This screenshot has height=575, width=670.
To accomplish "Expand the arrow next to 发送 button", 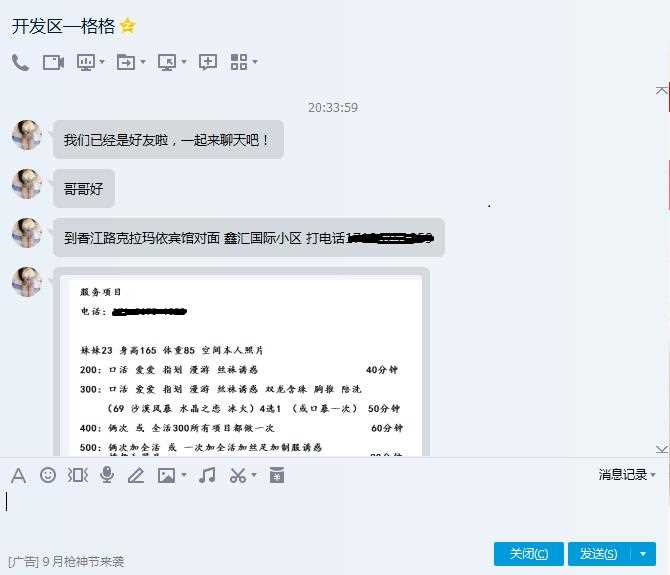I will coord(643,554).
